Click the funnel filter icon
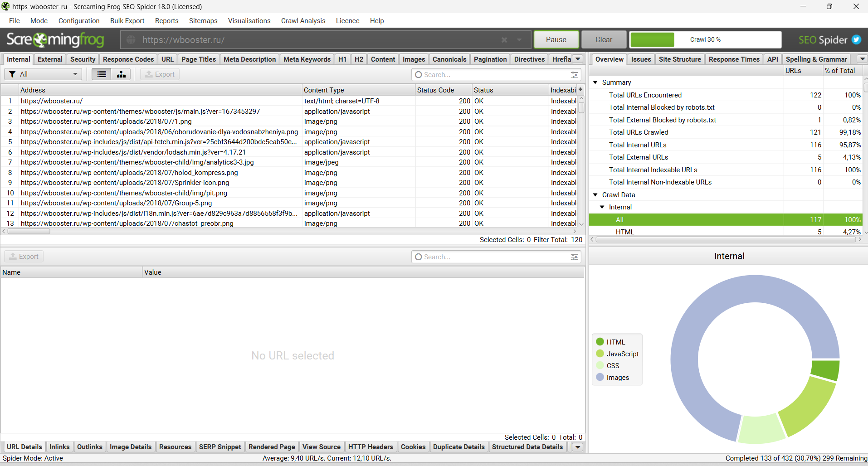 click(12, 74)
